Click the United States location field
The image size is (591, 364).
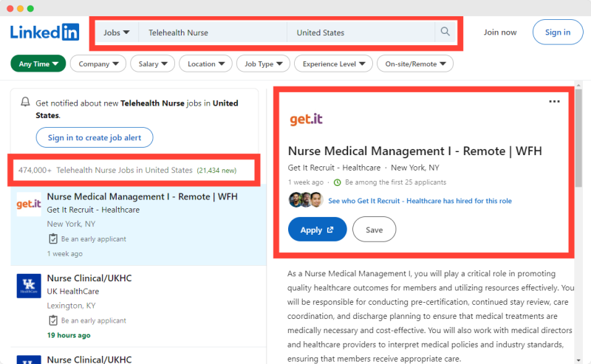[361, 32]
